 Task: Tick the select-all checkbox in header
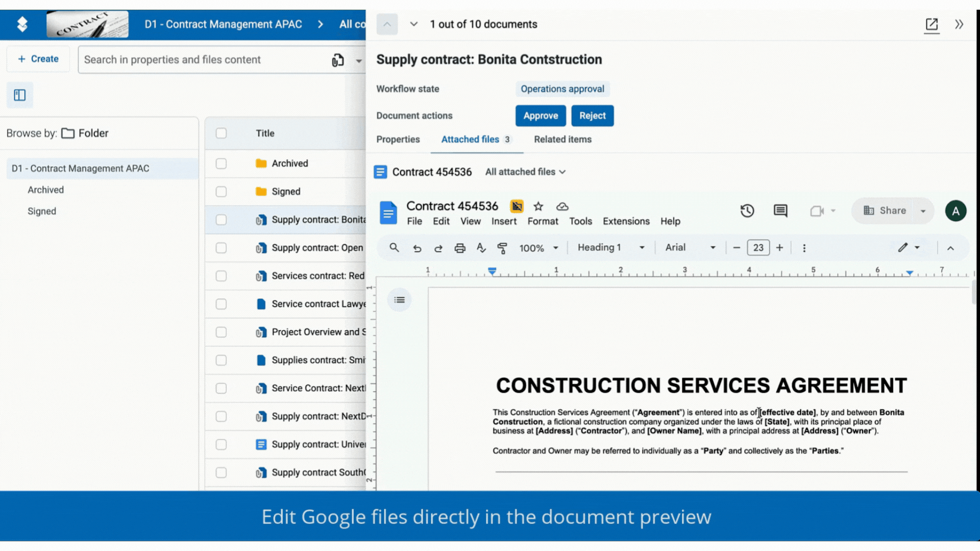click(221, 133)
